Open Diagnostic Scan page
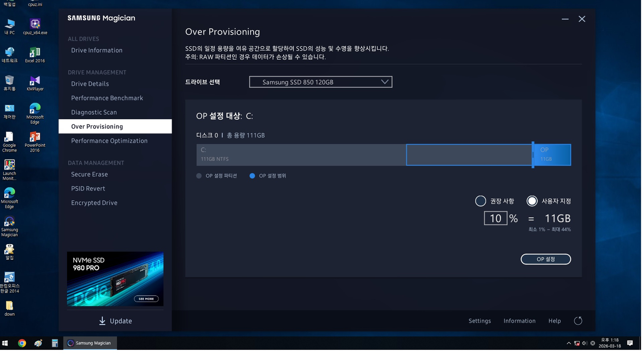Viewport: 644px width, 362px height. coord(94,112)
